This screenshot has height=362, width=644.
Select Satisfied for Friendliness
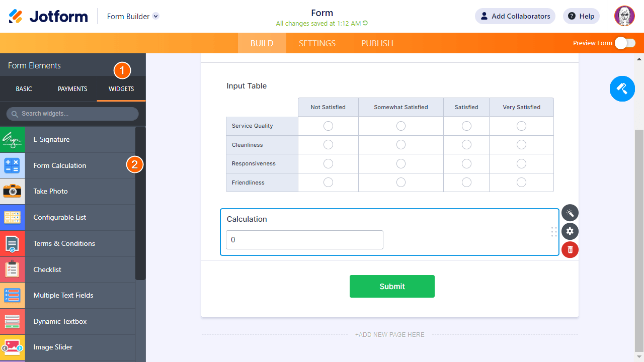466,183
